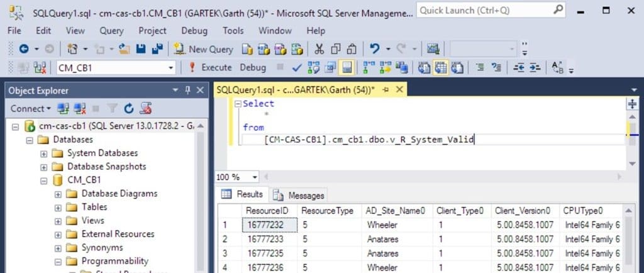Image resolution: width=644 pixels, height=273 pixels.
Task: Open Query Options icon
Action: (x=330, y=68)
